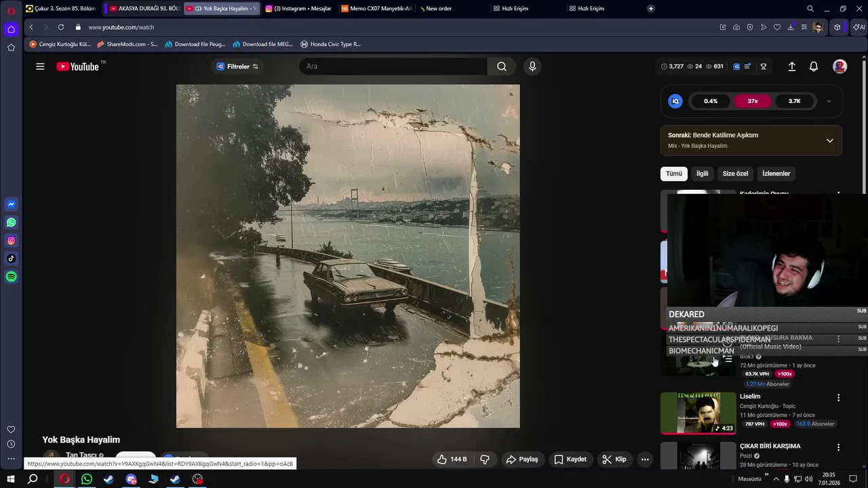868x488 pixels.
Task: Share the video via Paylaş button
Action: point(521,459)
